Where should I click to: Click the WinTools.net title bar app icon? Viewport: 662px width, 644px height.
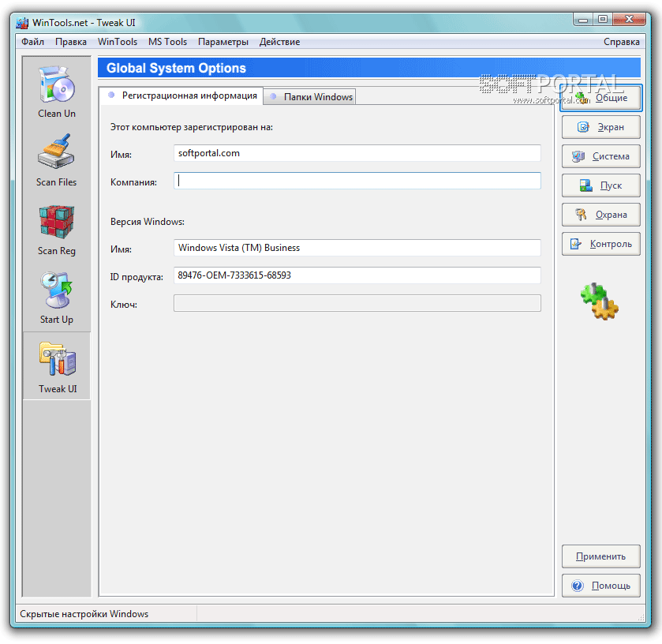[22, 23]
